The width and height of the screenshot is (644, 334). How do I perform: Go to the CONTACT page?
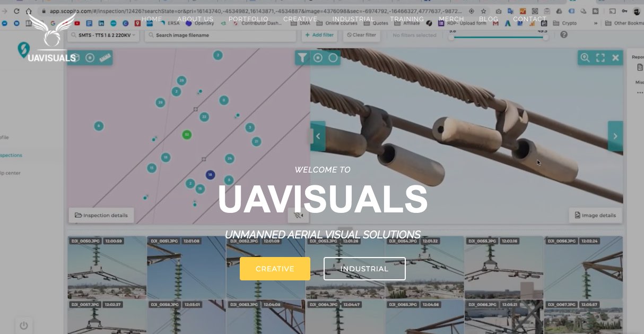[x=529, y=19]
